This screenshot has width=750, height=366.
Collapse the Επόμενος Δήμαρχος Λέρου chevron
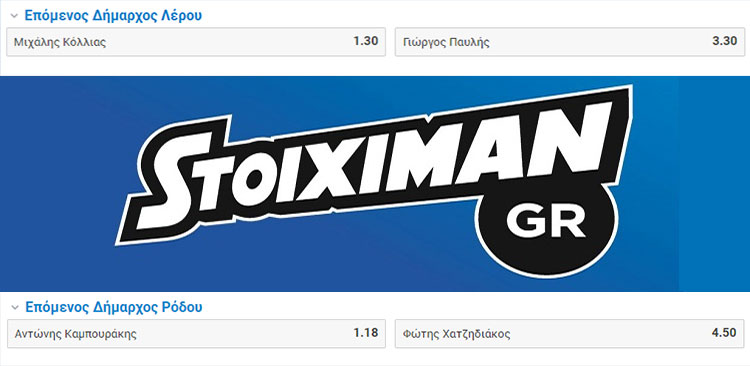[14, 16]
